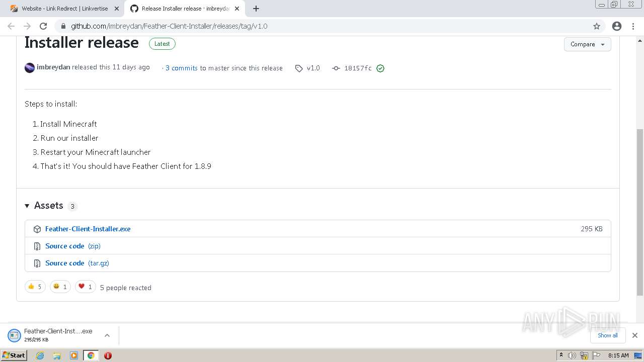The image size is (644, 362).
Task: Click the '5 people reacted' text
Action: pyautogui.click(x=126, y=288)
